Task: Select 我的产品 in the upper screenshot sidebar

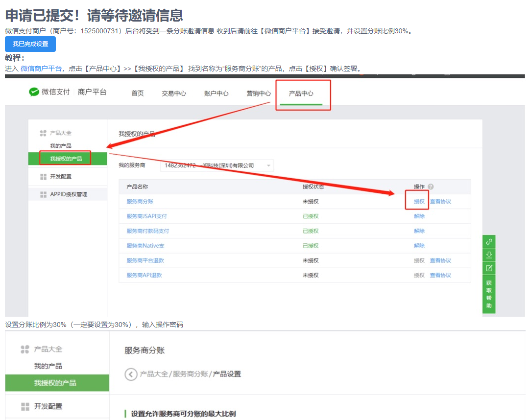Action: click(61, 146)
